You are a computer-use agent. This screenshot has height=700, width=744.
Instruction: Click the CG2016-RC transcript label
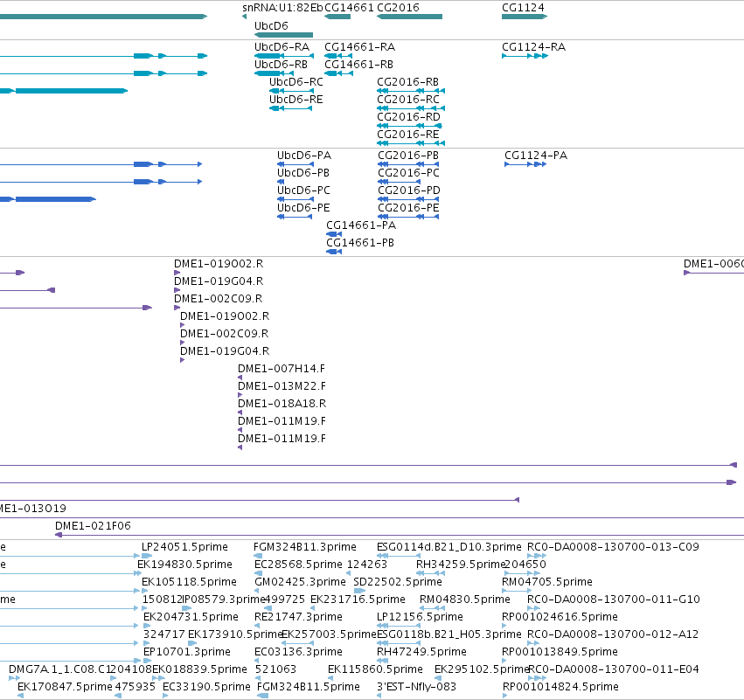coord(408,100)
